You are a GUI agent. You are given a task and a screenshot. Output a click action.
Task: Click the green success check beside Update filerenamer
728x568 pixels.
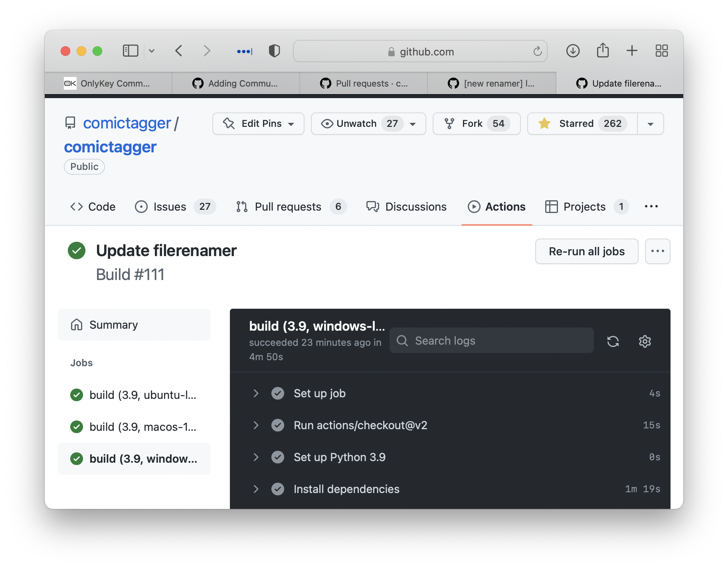[77, 251]
